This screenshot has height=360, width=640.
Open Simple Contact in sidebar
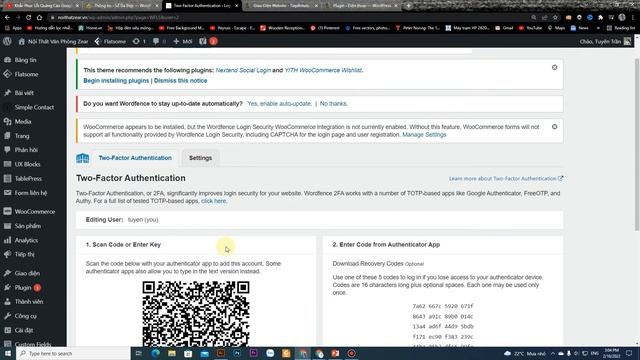click(33, 107)
